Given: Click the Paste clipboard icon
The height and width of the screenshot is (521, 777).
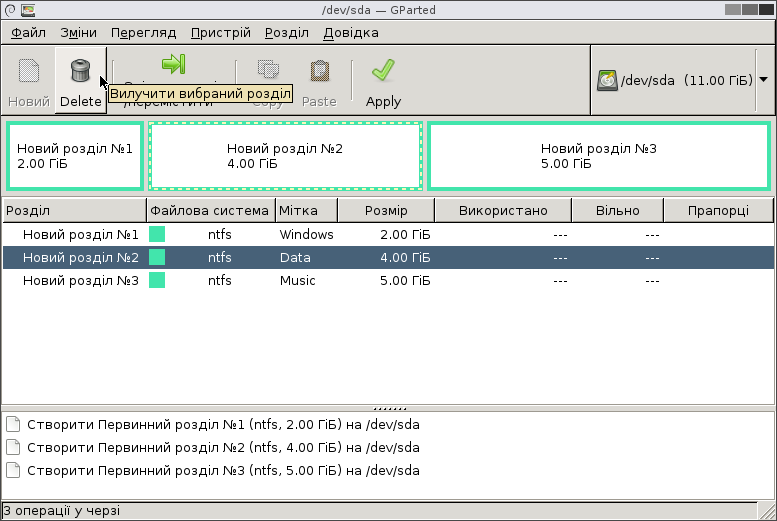Looking at the screenshot, I should coord(319,71).
